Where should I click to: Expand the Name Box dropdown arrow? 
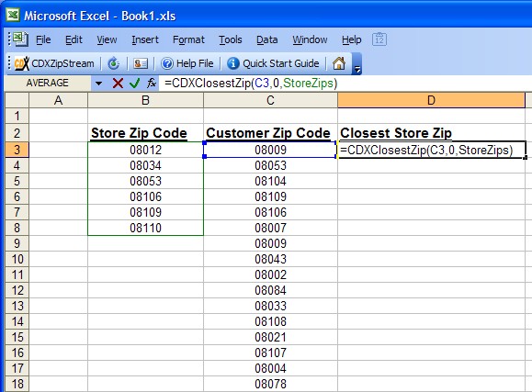pyautogui.click(x=98, y=83)
